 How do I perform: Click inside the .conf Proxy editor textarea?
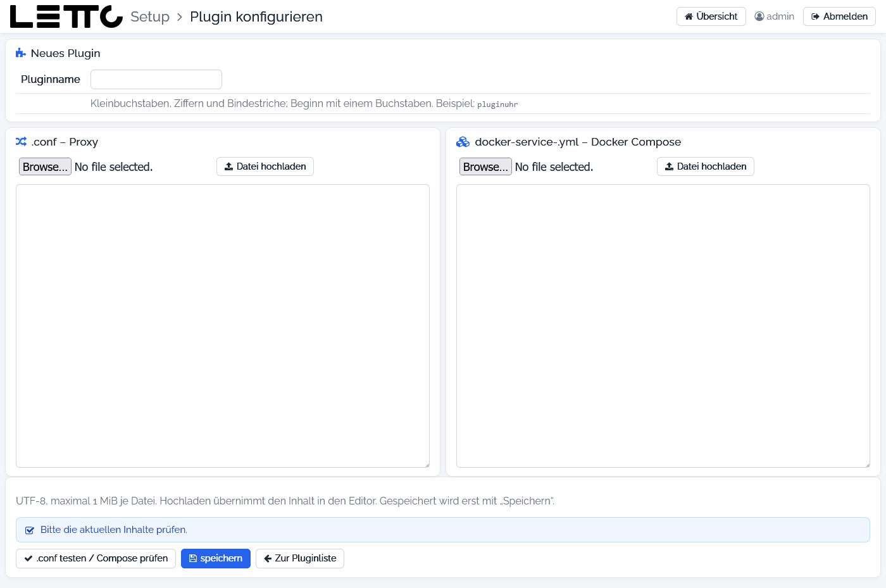[x=223, y=326]
